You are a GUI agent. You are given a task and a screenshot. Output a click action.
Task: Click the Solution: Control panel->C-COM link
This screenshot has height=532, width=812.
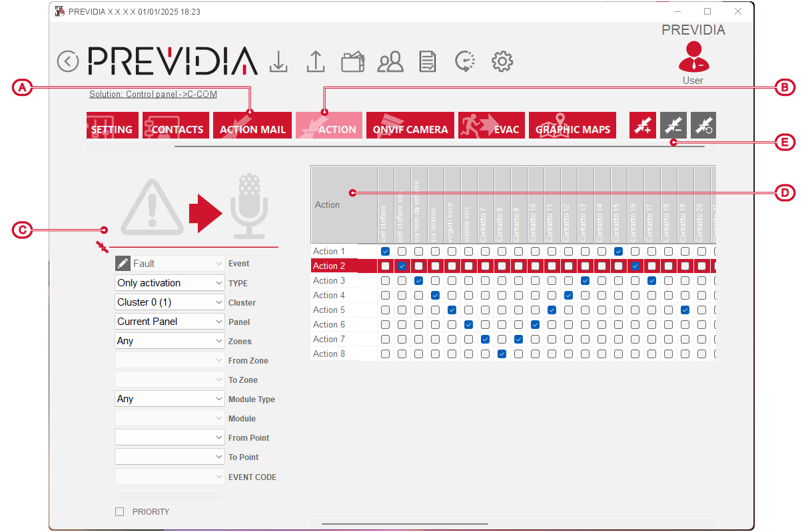pyautogui.click(x=153, y=95)
